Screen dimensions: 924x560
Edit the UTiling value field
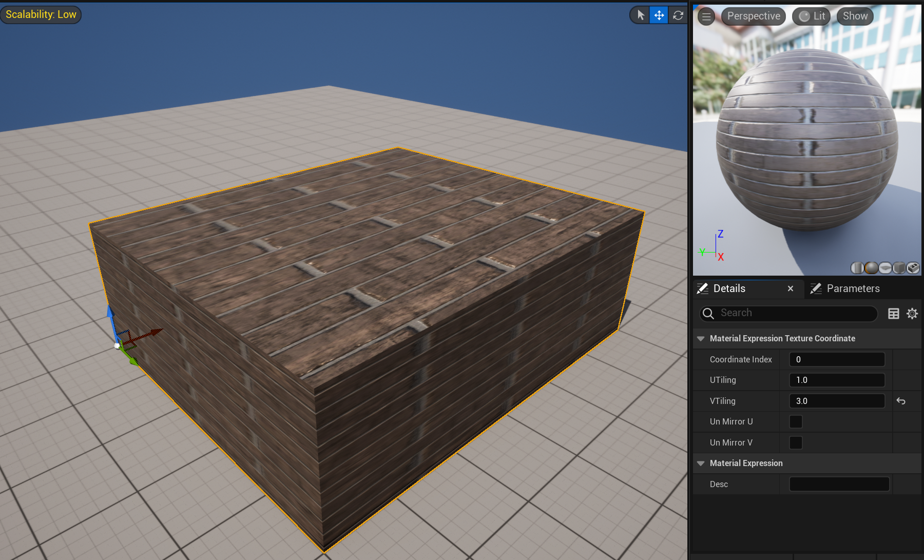tap(837, 380)
